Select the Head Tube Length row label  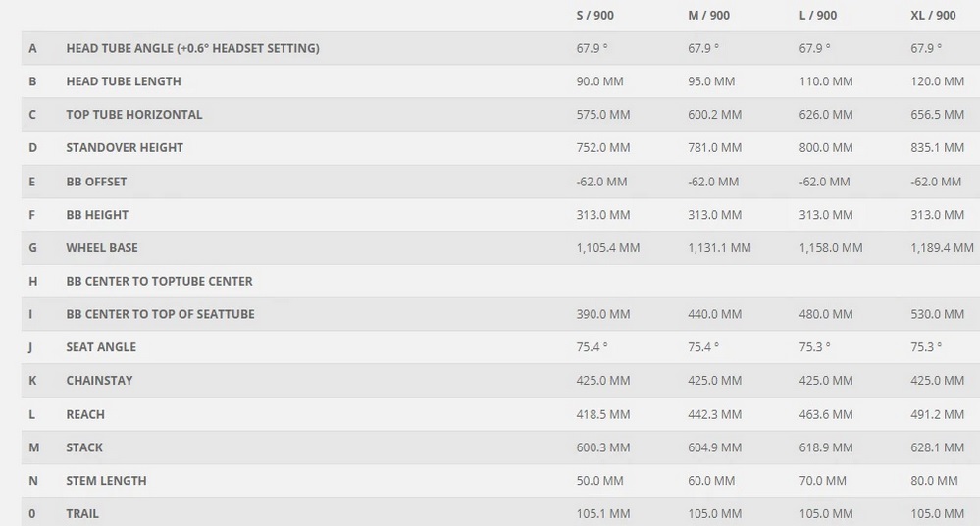coord(124,81)
